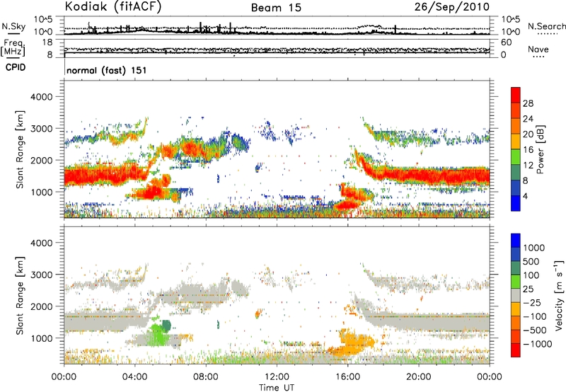Viewport: 566px width, 392px height.
Task: Click the "4000" tick label in the power panel
Action: 42,97
